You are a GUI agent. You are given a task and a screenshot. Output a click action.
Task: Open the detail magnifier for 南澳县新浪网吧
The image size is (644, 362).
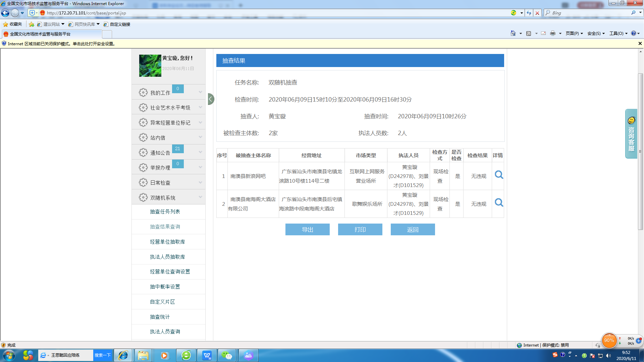point(498,175)
